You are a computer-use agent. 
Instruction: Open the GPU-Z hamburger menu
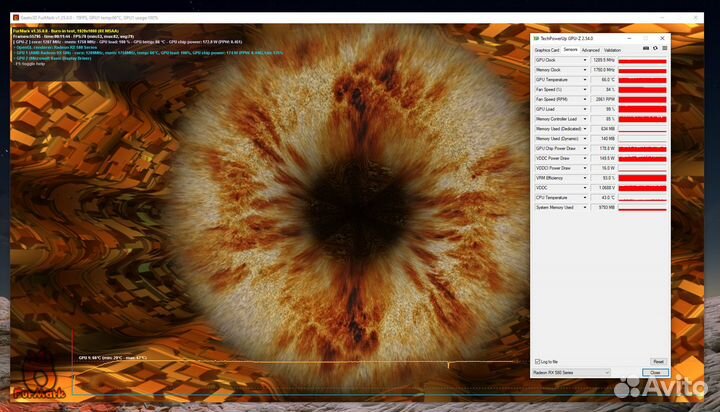click(x=664, y=48)
